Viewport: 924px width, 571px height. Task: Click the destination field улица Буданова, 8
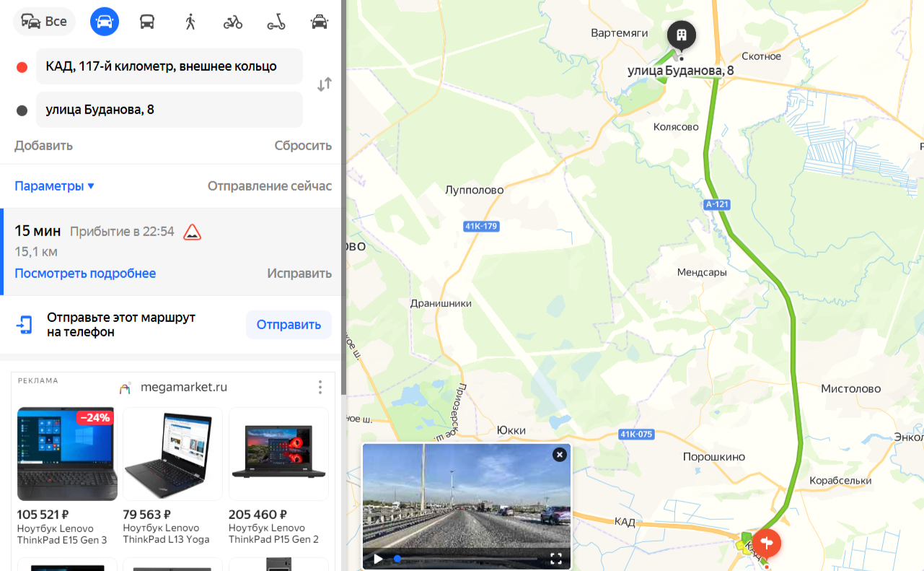tap(170, 110)
